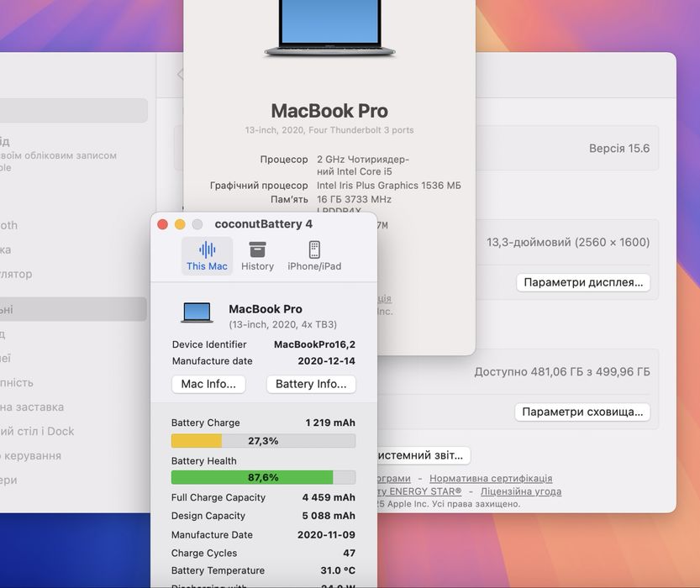Screen dimensions: 700x588
Task: Open the Нормативна сертифікація link
Action: coord(491,478)
